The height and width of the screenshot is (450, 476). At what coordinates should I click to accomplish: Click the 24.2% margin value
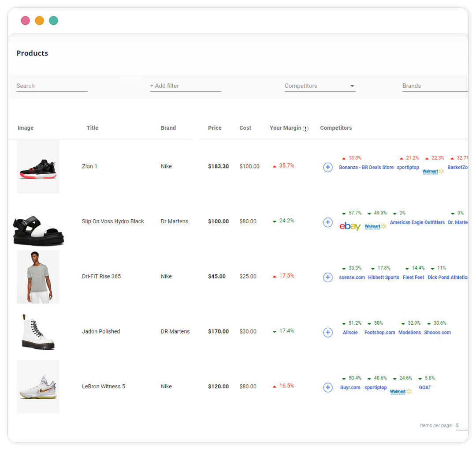tap(286, 221)
